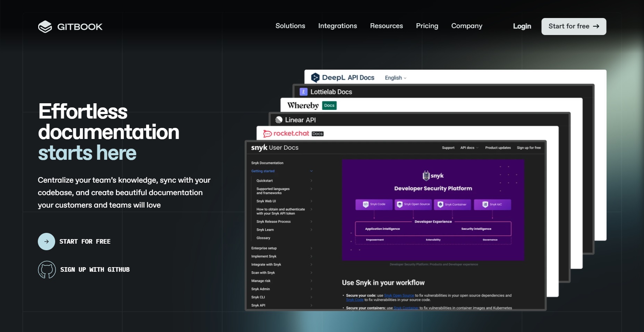Click the Start for free header button

coord(574,26)
